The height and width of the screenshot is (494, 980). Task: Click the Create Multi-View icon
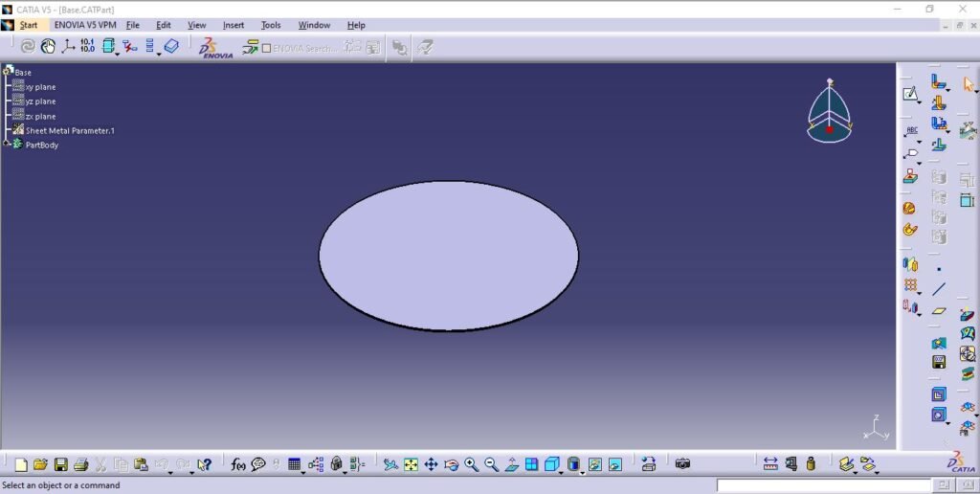[531, 464]
